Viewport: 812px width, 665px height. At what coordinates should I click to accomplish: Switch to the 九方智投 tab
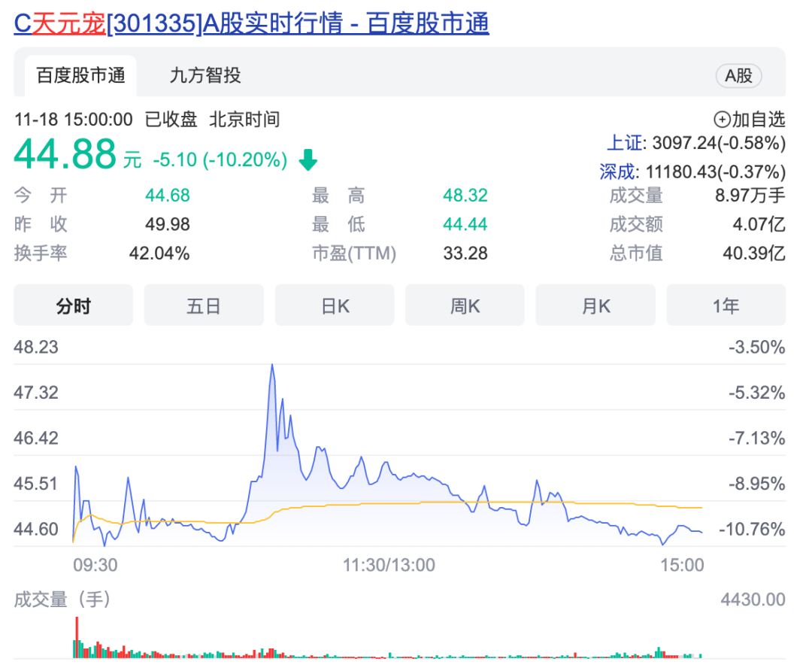205,76
